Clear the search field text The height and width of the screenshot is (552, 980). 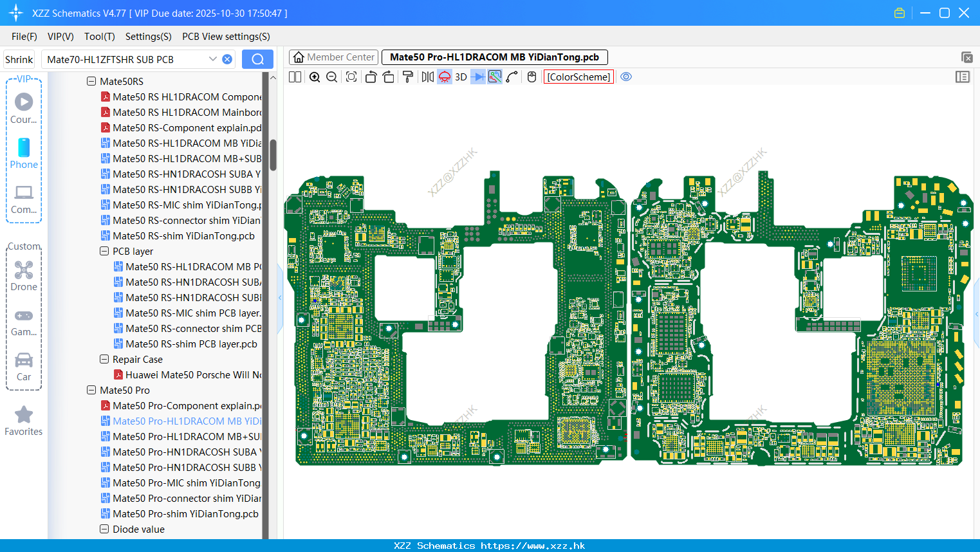[x=227, y=59]
